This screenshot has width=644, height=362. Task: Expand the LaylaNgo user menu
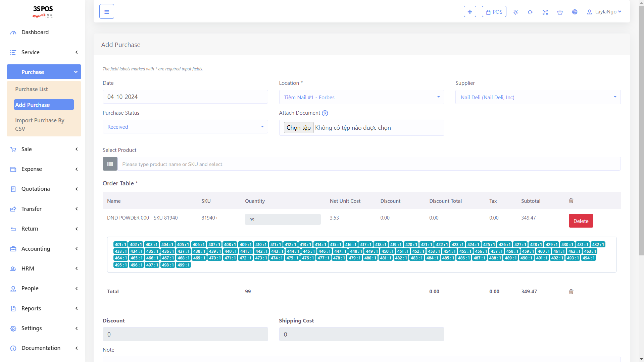(604, 12)
